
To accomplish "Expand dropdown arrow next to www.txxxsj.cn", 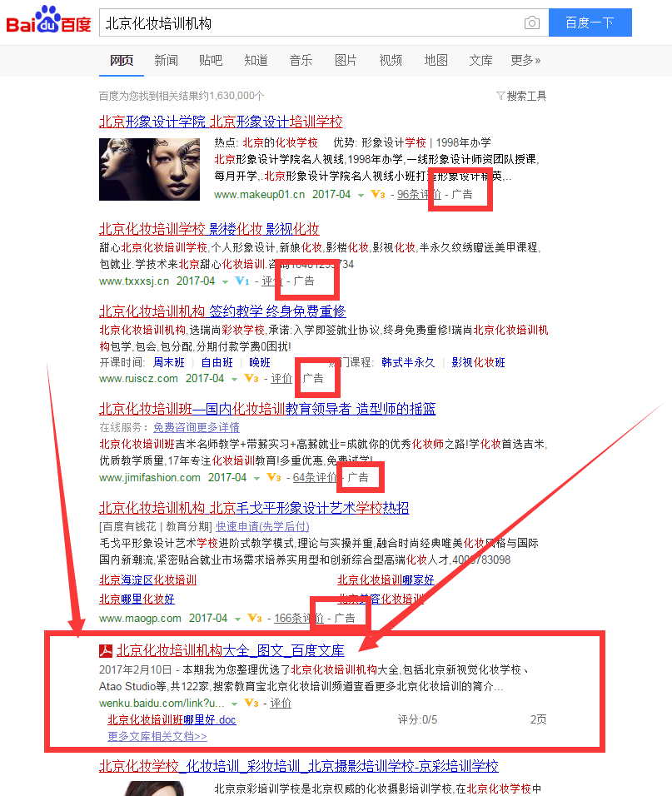I will 226,281.
